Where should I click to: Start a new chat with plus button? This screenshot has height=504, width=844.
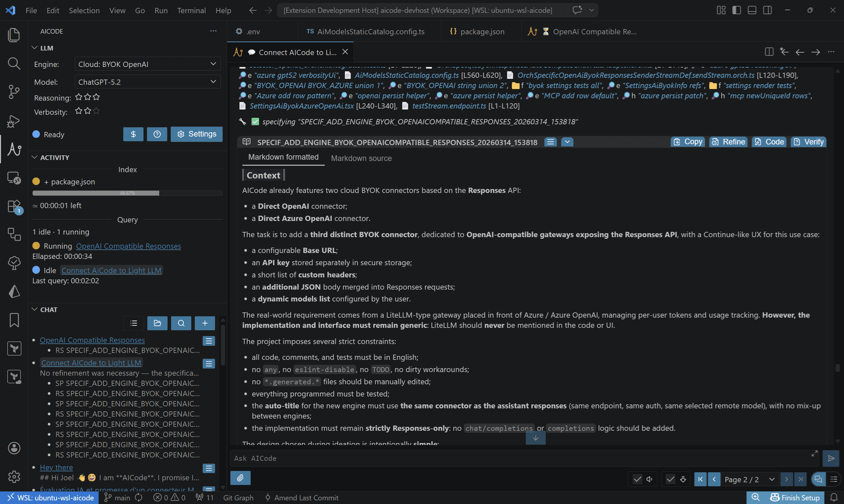(205, 323)
